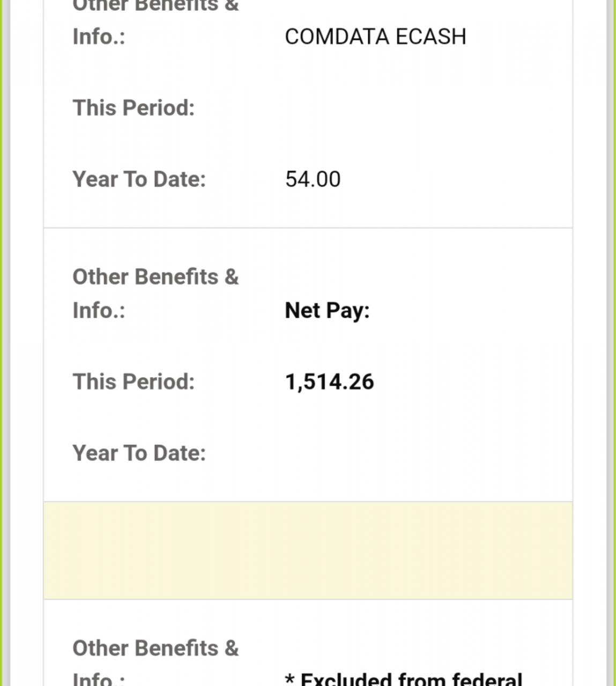Click the pale yellow highlighted band
The width and height of the screenshot is (616, 686).
pyautogui.click(x=308, y=550)
